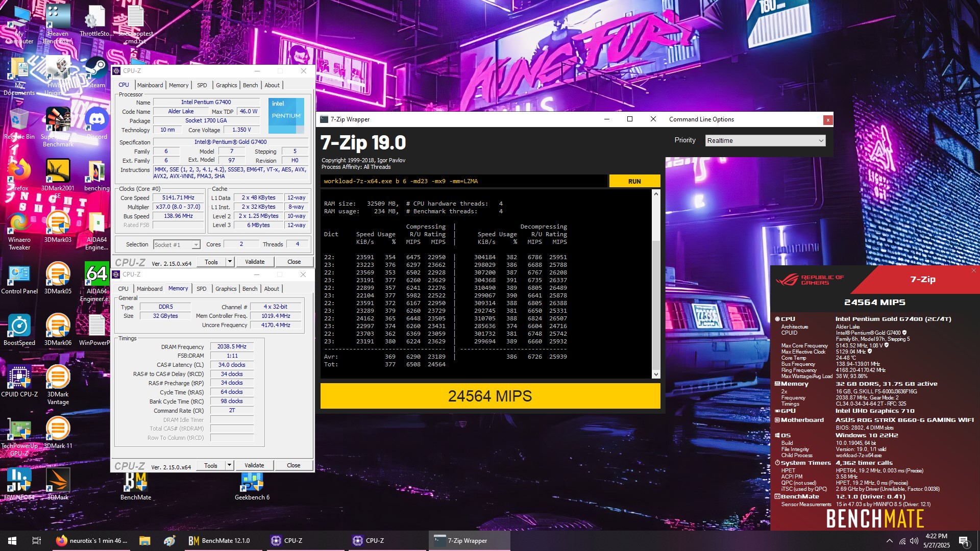Open Firefox desktop shortcut
The height and width of the screenshot is (551, 980).
(x=19, y=175)
